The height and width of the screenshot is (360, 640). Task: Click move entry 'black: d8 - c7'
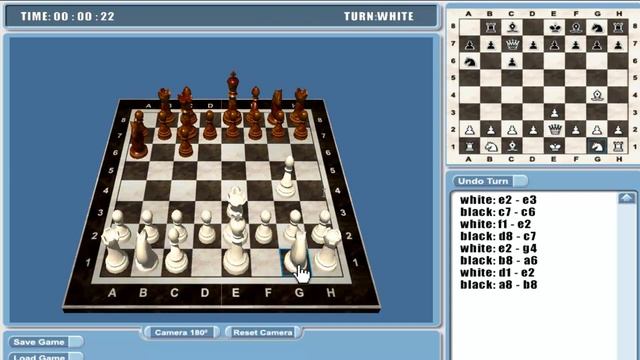pos(498,236)
